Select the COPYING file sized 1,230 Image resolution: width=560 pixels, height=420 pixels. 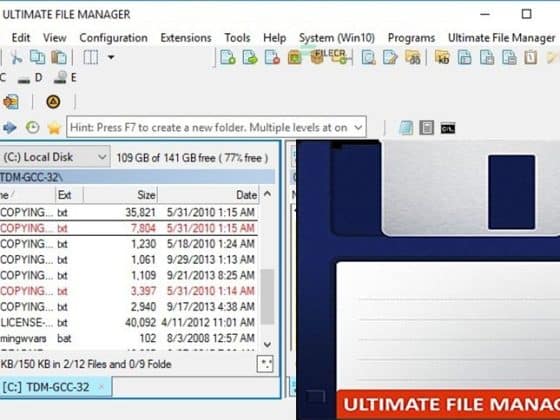click(129, 244)
